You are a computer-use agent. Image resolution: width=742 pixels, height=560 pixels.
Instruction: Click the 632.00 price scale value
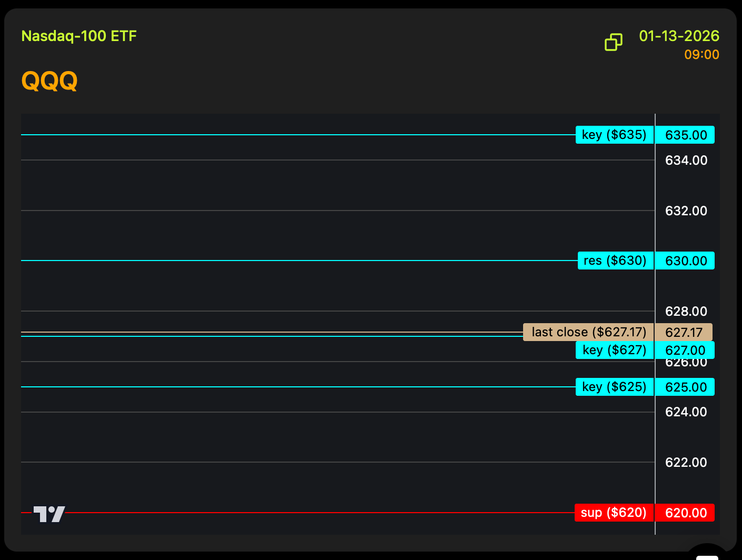point(686,211)
